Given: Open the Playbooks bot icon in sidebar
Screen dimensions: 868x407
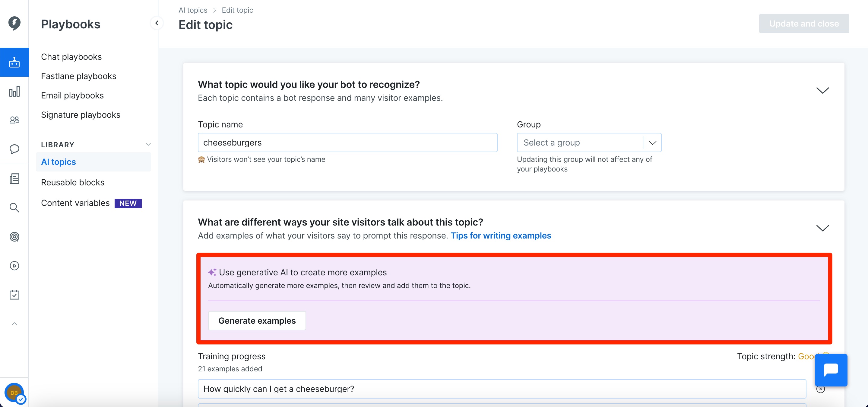Looking at the screenshot, I should tap(14, 62).
